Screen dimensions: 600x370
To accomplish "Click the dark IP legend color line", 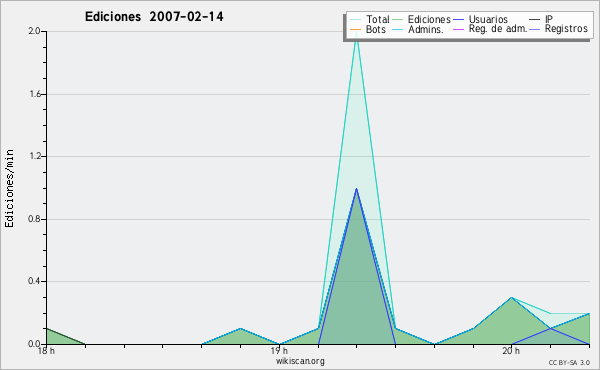I will point(534,20).
